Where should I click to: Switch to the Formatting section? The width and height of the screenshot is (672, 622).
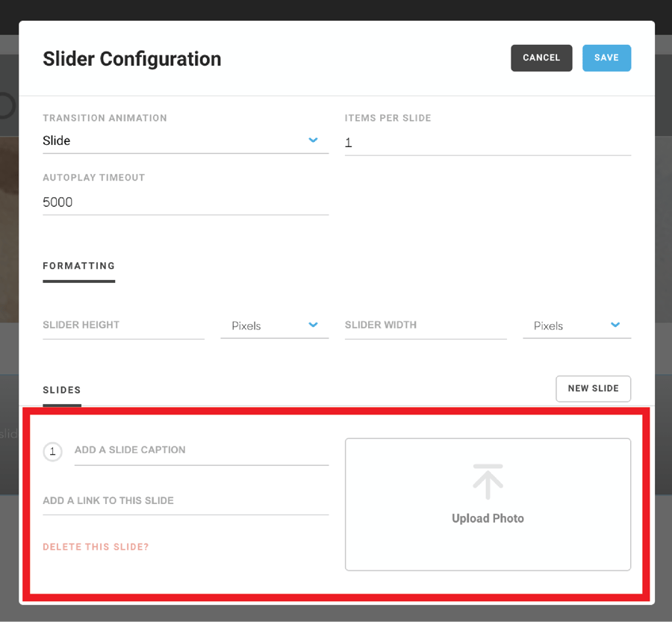point(78,266)
